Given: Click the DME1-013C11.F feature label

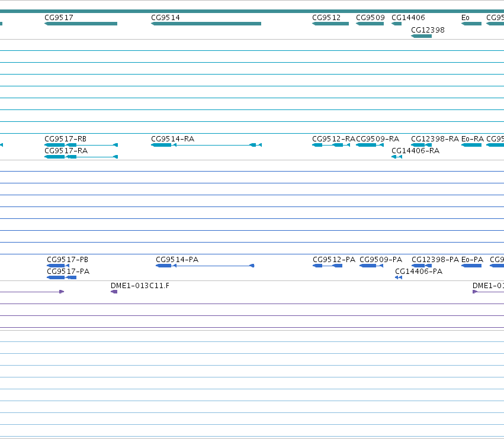Looking at the screenshot, I should coord(140,286).
